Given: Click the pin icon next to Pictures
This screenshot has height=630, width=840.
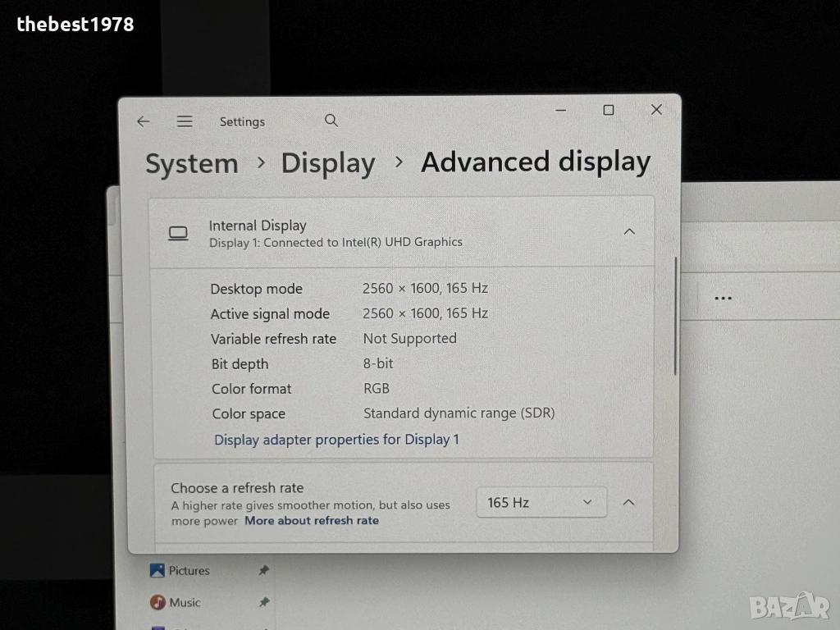Looking at the screenshot, I should [x=263, y=571].
